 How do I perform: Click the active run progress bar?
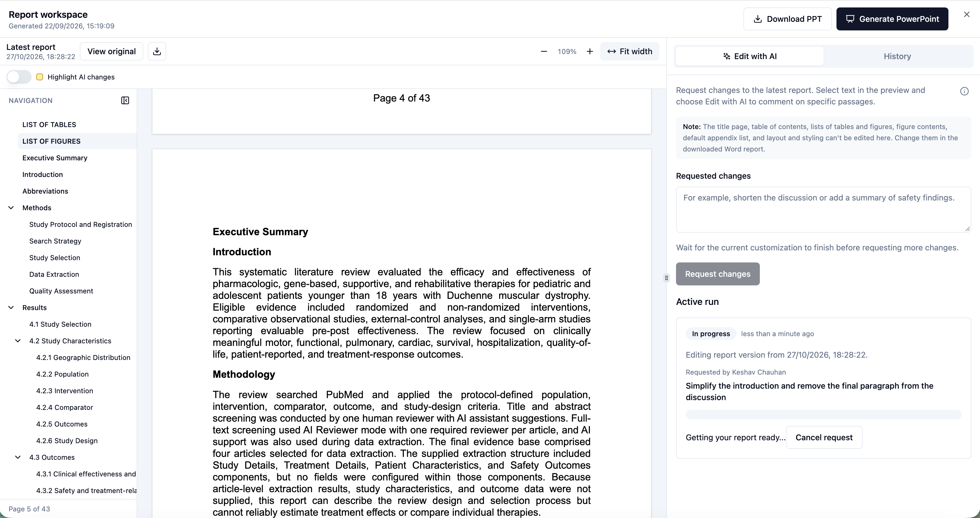pyautogui.click(x=823, y=415)
